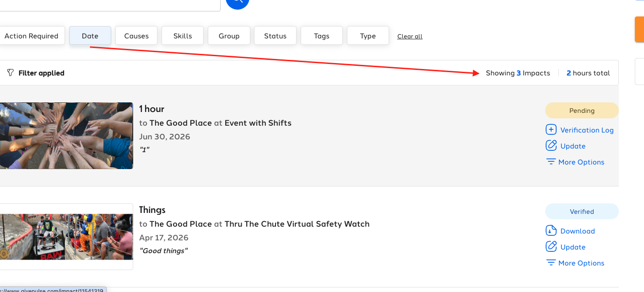This screenshot has height=292, width=644.
Task: Click the More Options filter icon on the 1 hour impact
Action: [x=551, y=162]
